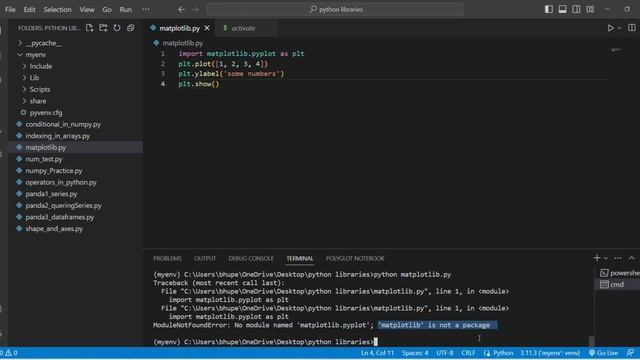Open run options dropdown beside play button
Image resolution: width=640 pixels, height=360 pixels.
619,28
